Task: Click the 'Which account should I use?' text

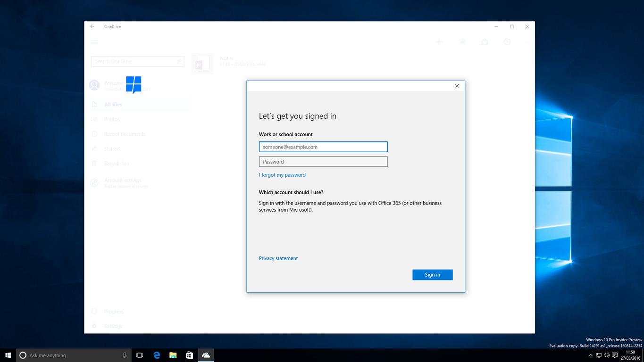Action: click(291, 192)
